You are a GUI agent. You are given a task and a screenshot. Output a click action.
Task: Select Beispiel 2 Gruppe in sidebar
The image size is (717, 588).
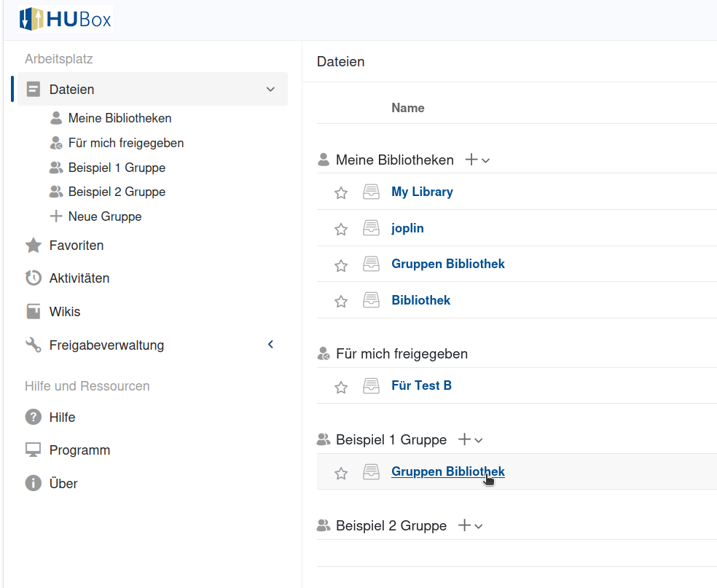(x=117, y=192)
